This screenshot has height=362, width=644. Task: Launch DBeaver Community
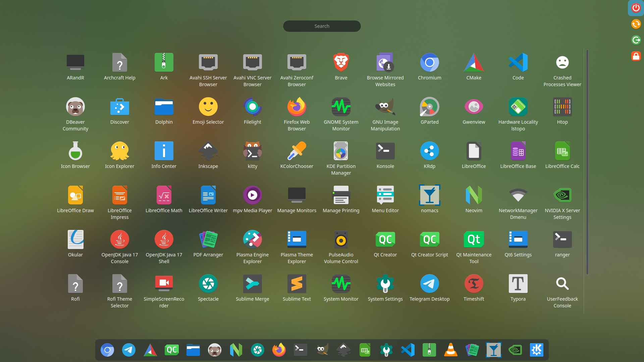pyautogui.click(x=75, y=114)
